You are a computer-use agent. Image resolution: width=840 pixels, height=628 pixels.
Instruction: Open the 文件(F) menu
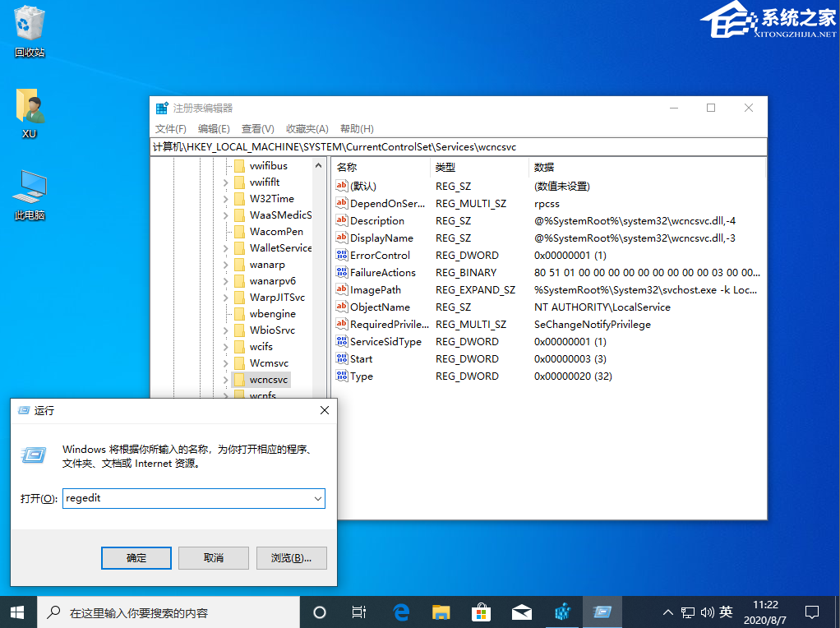(x=171, y=129)
